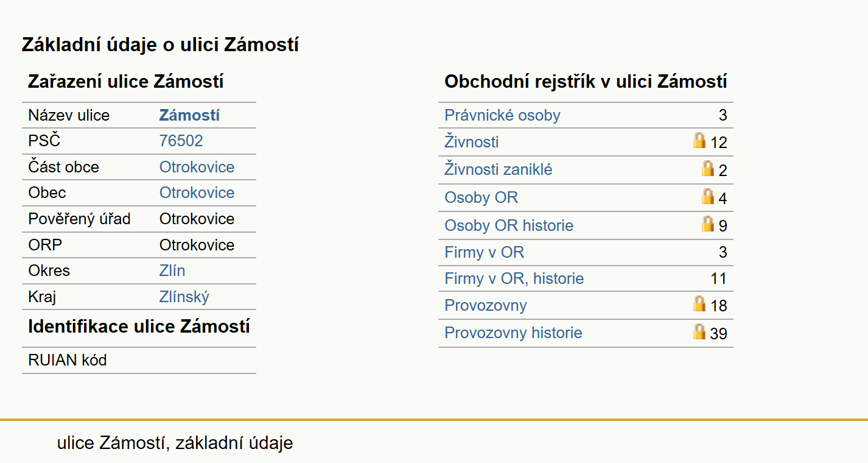Click the lock icon in Provozovny historie row

699,331
